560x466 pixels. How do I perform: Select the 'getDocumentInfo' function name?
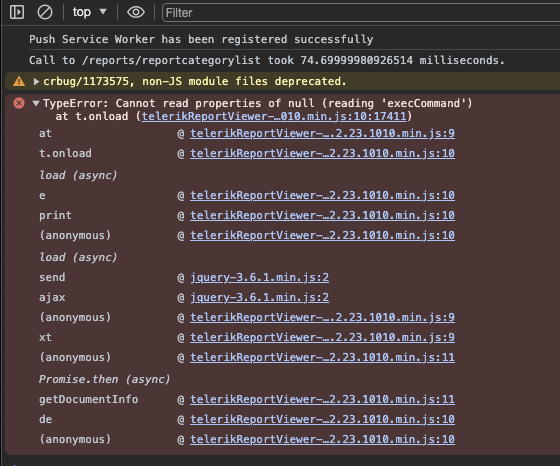click(89, 399)
